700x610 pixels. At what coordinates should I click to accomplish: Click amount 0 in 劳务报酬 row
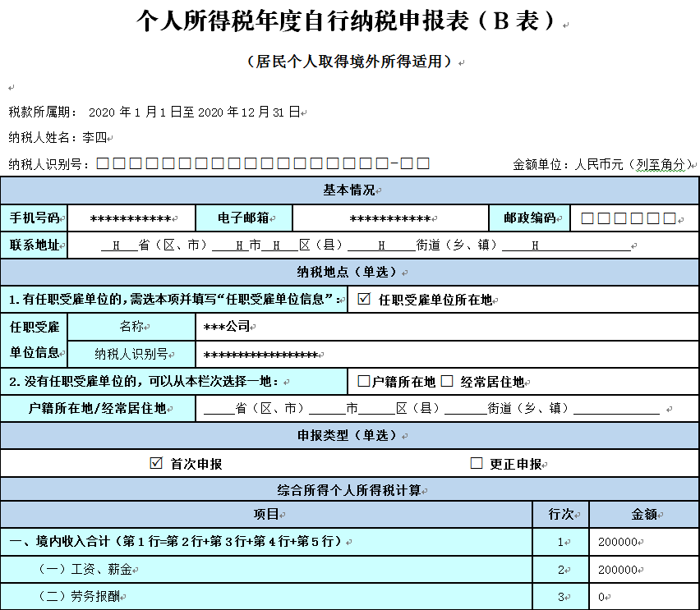[x=601, y=597]
